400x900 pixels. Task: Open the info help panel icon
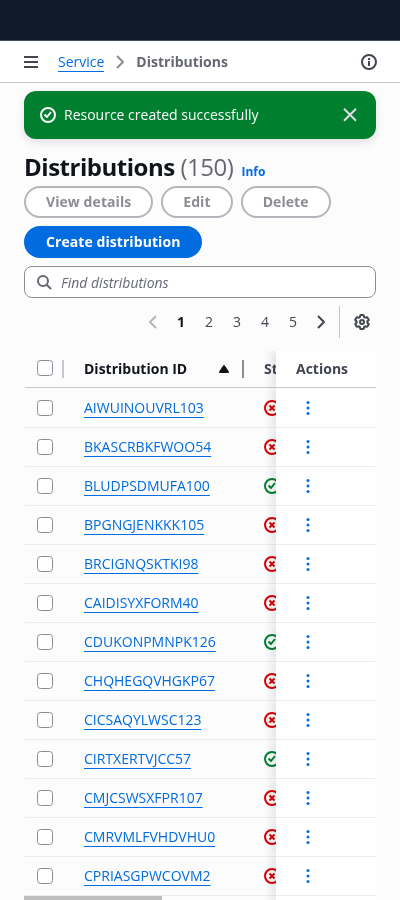pos(368,62)
